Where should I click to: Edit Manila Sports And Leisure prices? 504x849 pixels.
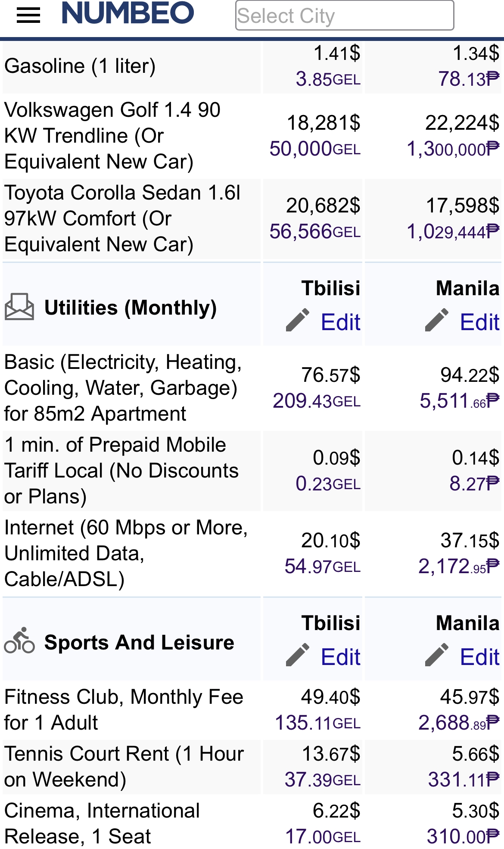click(x=479, y=657)
